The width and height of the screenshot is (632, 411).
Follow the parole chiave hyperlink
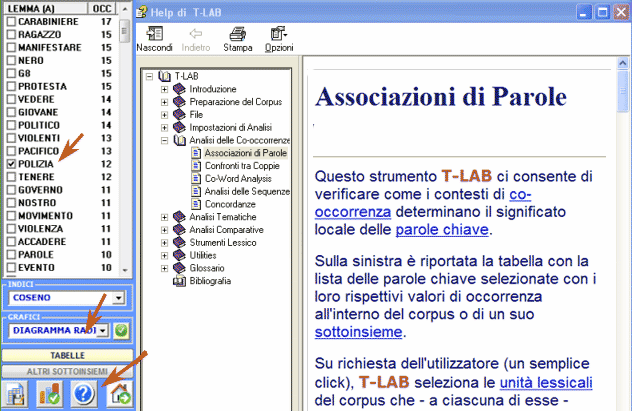click(442, 230)
